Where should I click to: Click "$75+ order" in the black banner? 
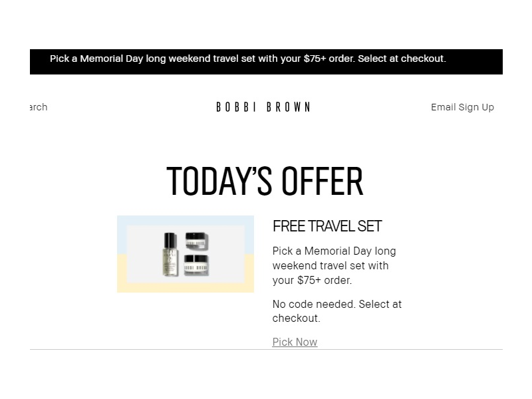click(329, 59)
